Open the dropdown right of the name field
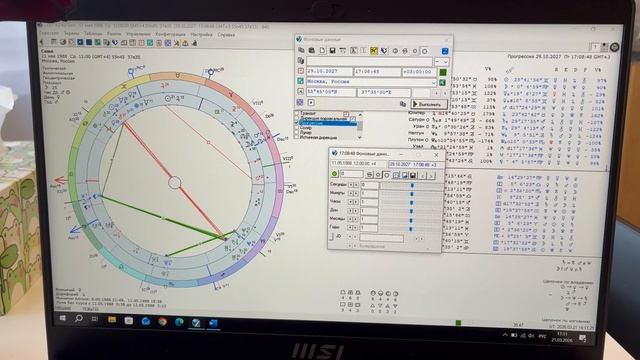640x360 pixels. pos(445,62)
